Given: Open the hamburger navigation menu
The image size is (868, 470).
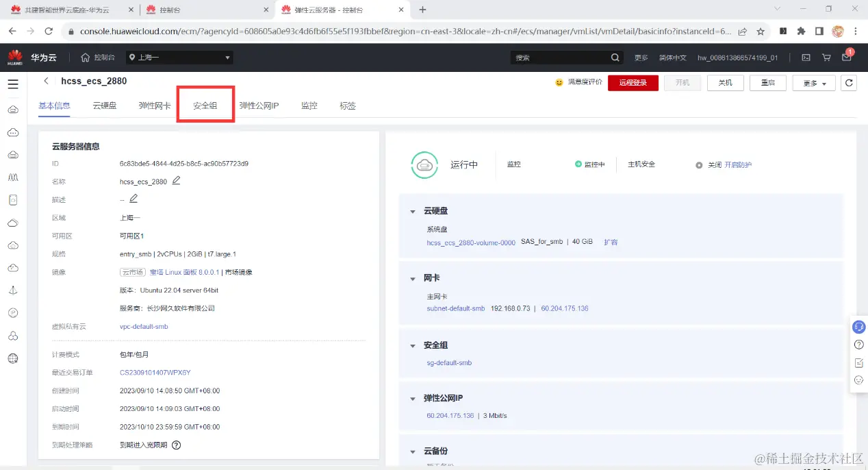Looking at the screenshot, I should click(x=13, y=84).
